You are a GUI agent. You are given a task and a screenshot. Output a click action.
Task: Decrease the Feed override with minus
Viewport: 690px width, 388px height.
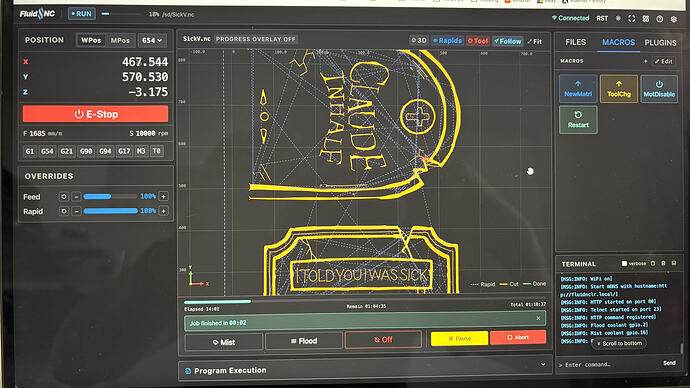(76, 196)
